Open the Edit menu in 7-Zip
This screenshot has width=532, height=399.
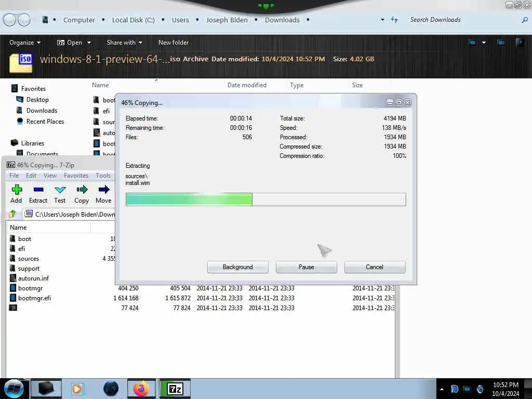click(x=31, y=176)
